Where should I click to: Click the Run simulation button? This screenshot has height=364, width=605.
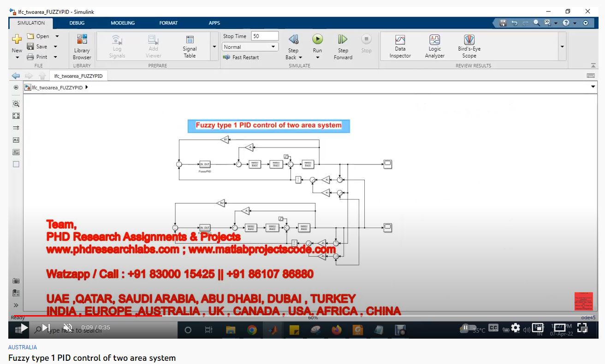[317, 40]
